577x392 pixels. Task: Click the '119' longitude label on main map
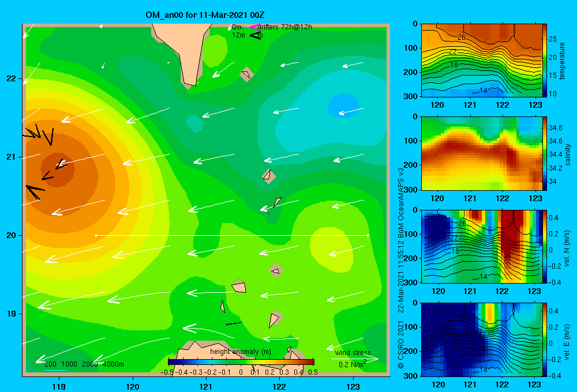[x=59, y=386]
